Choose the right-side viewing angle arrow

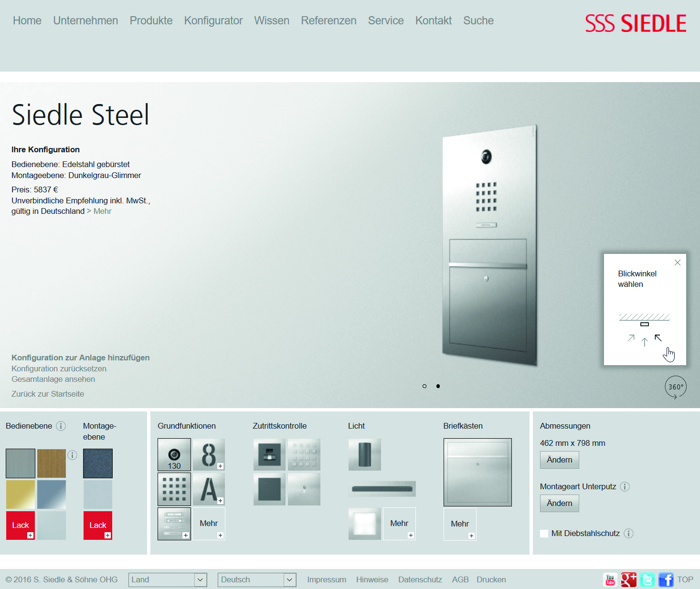[658, 338]
